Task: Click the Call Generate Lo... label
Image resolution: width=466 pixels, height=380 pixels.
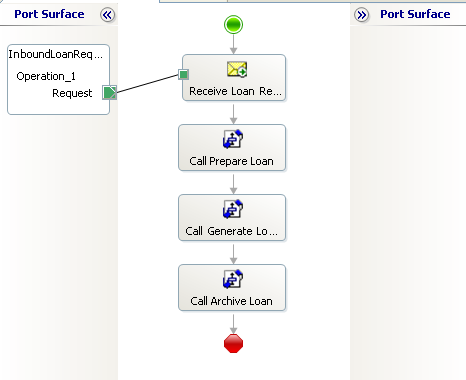Action: click(231, 231)
